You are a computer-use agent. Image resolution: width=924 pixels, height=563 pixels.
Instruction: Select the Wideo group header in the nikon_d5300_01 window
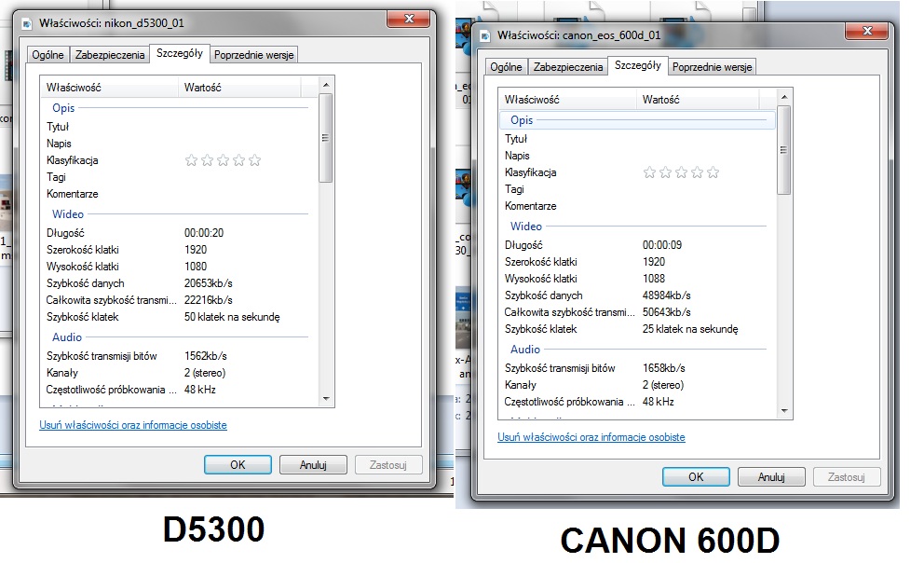179,214
